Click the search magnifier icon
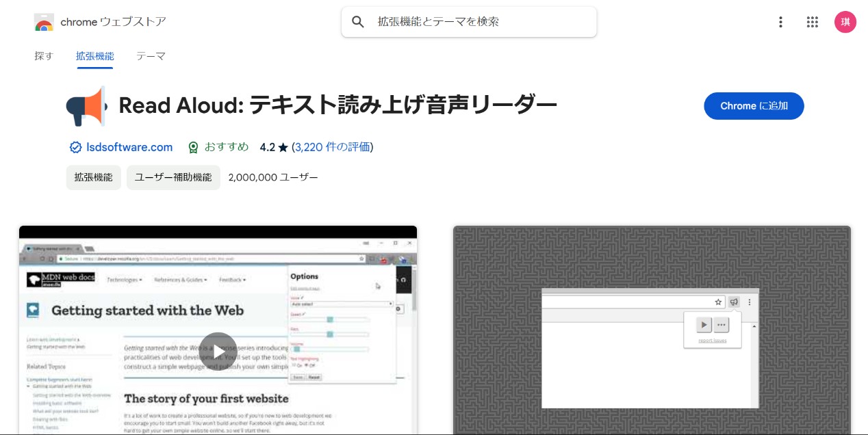 pyautogui.click(x=358, y=22)
